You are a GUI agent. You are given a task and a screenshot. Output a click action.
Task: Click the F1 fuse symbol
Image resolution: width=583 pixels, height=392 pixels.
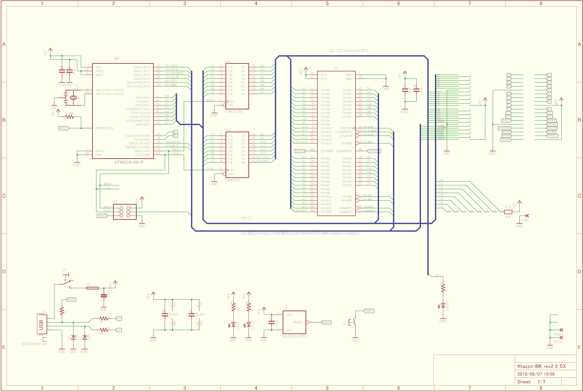click(92, 288)
